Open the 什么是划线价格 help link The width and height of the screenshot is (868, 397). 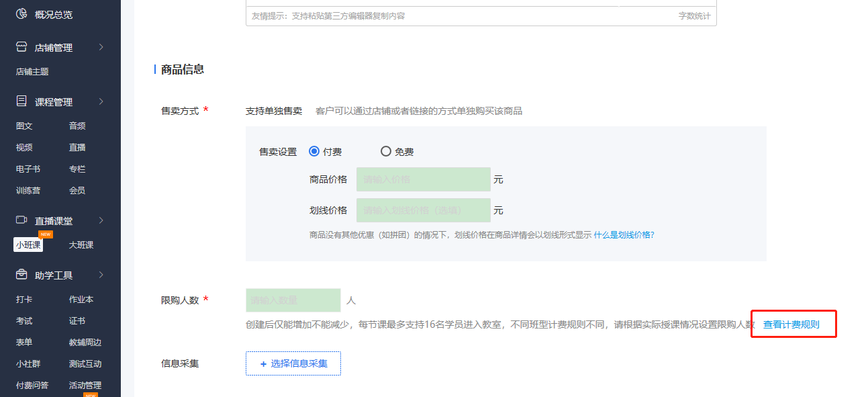click(x=622, y=235)
